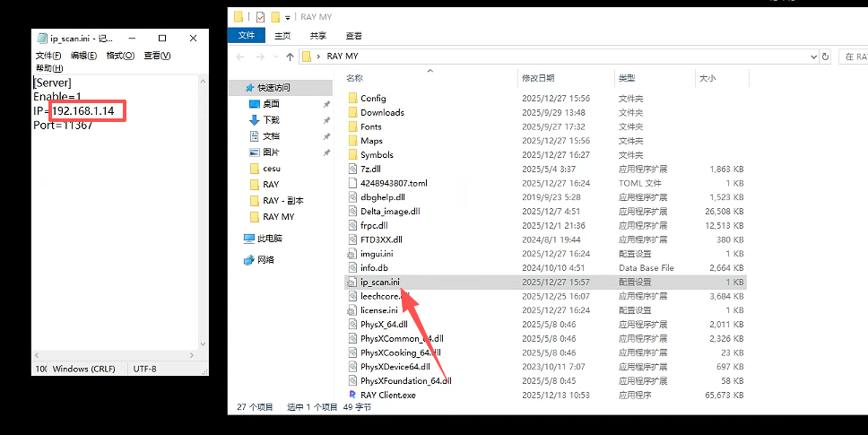Viewport: 868px width, 435px height.
Task: Select 此电脑 in navigation pane
Action: 270,238
